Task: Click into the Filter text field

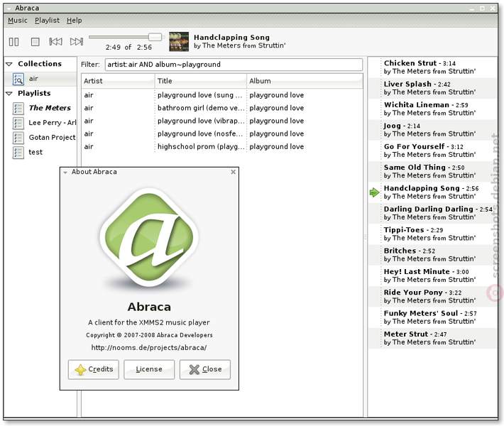Action: click(x=234, y=65)
